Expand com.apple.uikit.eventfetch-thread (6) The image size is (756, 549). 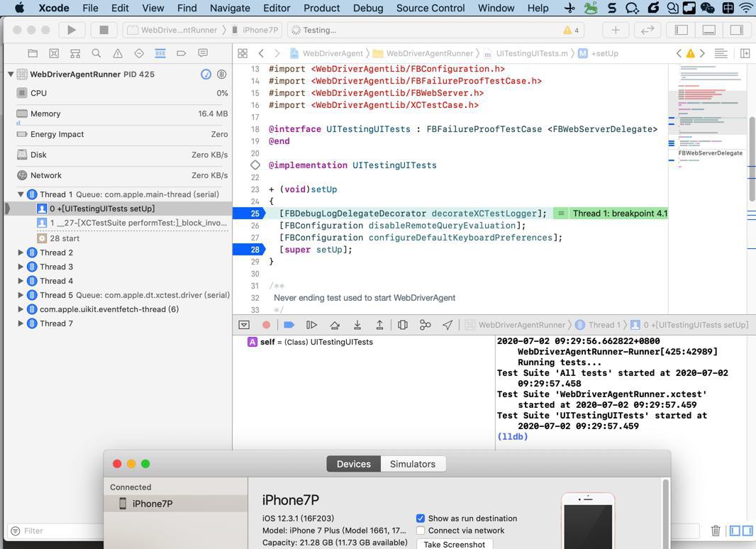pos(21,309)
